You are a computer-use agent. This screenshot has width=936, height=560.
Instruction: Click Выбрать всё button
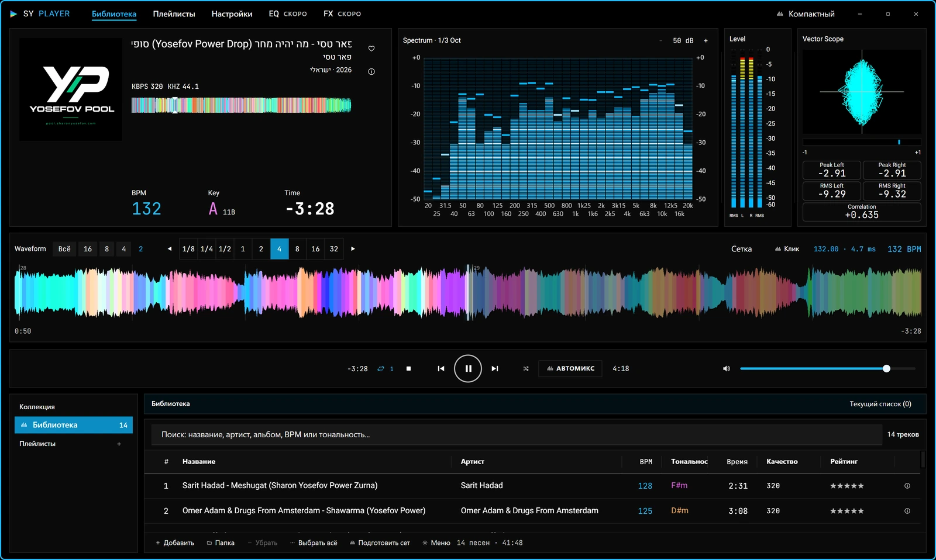314,543
